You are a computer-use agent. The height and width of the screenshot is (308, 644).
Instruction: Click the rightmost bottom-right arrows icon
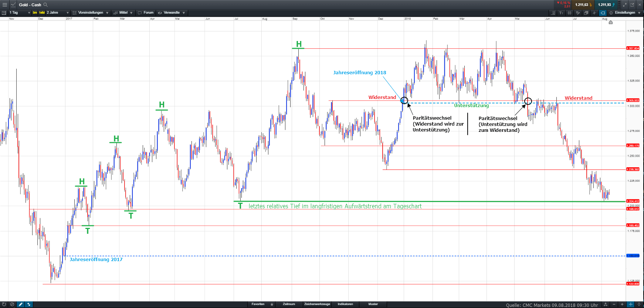coord(639,304)
